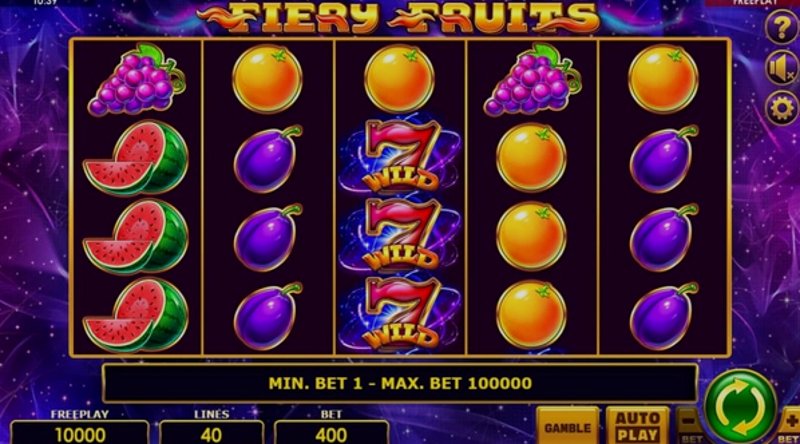800x444 pixels.
Task: Click the top 7 WILD symbol
Action: pyautogui.click(x=401, y=156)
